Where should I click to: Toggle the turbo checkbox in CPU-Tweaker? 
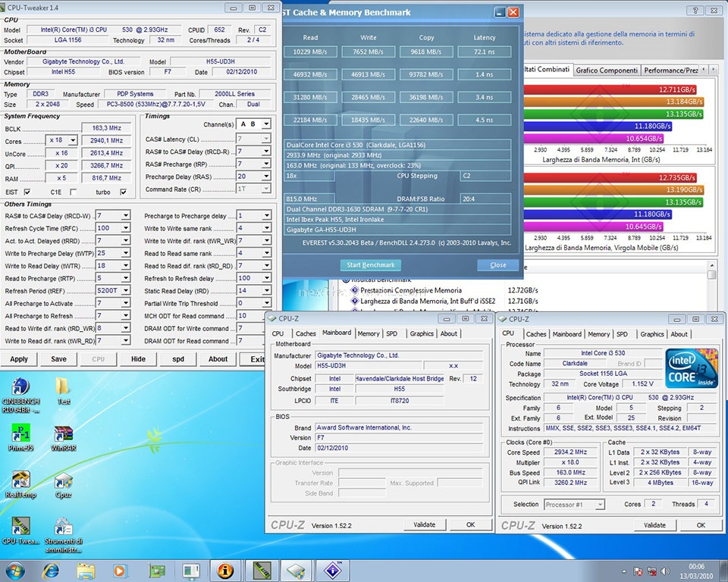point(123,192)
